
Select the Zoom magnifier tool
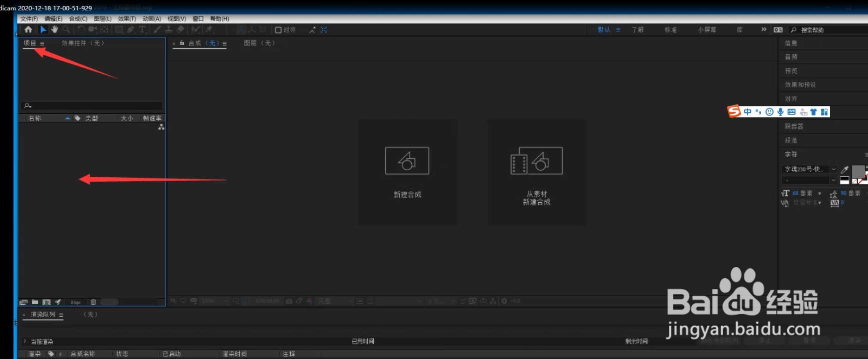66,29
